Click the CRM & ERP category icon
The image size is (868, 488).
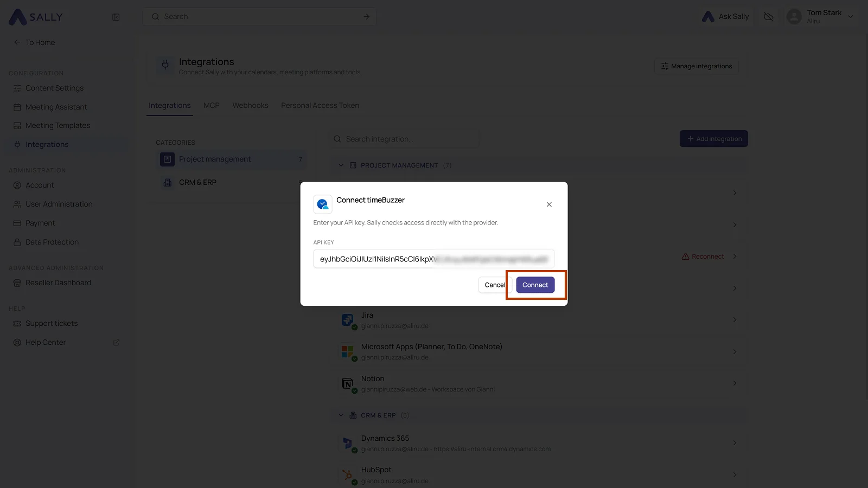[x=167, y=182]
